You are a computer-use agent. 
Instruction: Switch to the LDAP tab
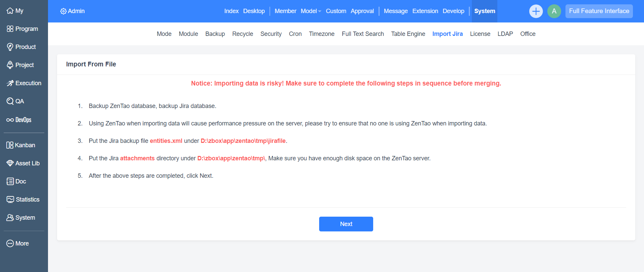click(x=505, y=34)
